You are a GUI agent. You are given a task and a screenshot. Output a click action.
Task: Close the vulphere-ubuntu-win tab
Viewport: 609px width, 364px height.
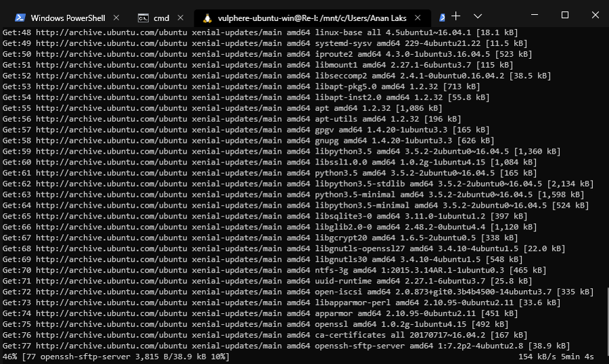click(418, 18)
